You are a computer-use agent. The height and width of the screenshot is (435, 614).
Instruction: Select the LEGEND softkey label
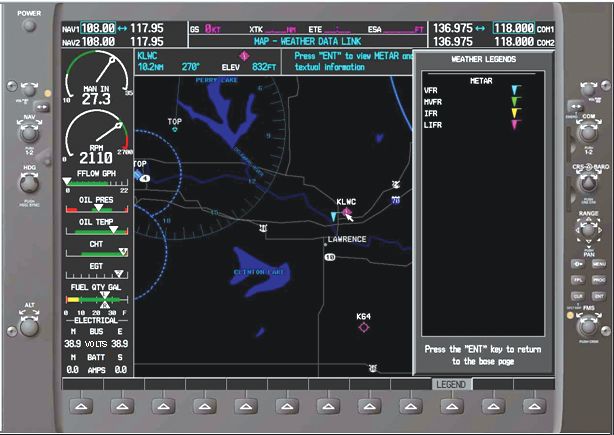pyautogui.click(x=451, y=384)
